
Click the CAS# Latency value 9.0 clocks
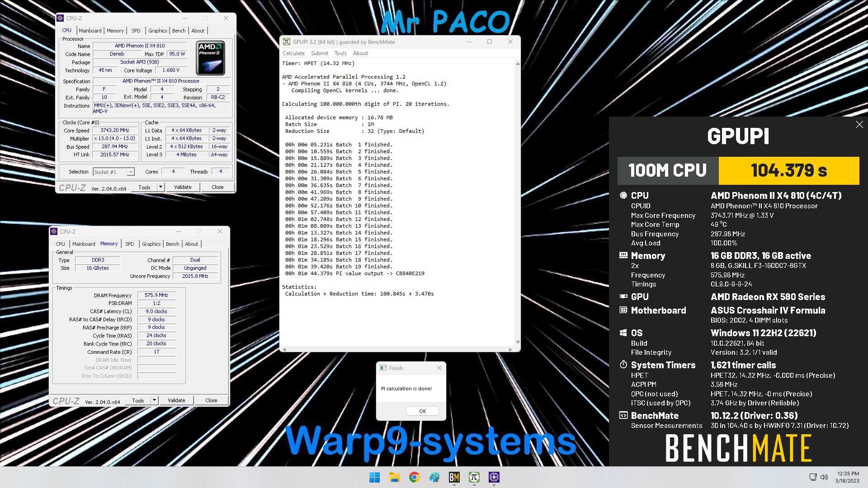(156, 311)
